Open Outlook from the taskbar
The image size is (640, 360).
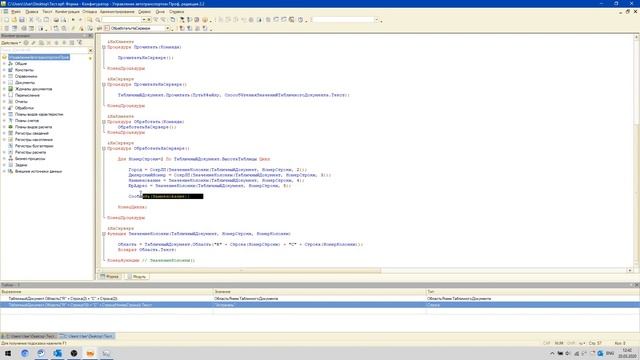point(57,353)
